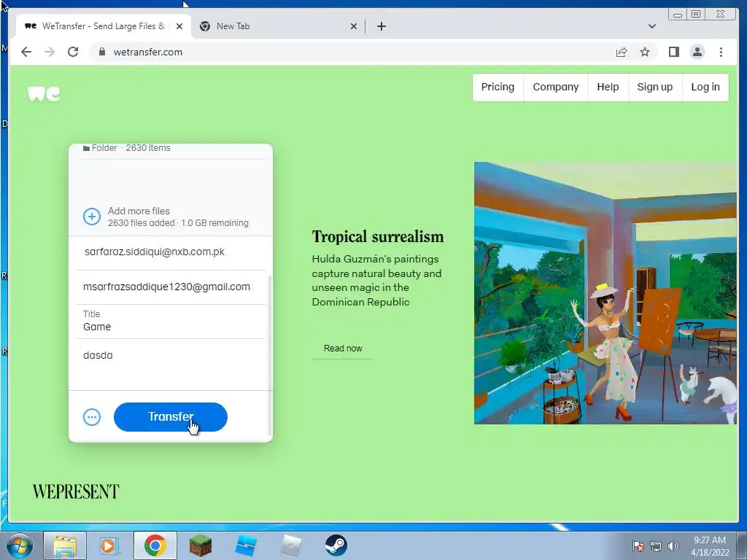Click the Add more files label
The height and width of the screenshot is (560, 747).
click(x=139, y=211)
